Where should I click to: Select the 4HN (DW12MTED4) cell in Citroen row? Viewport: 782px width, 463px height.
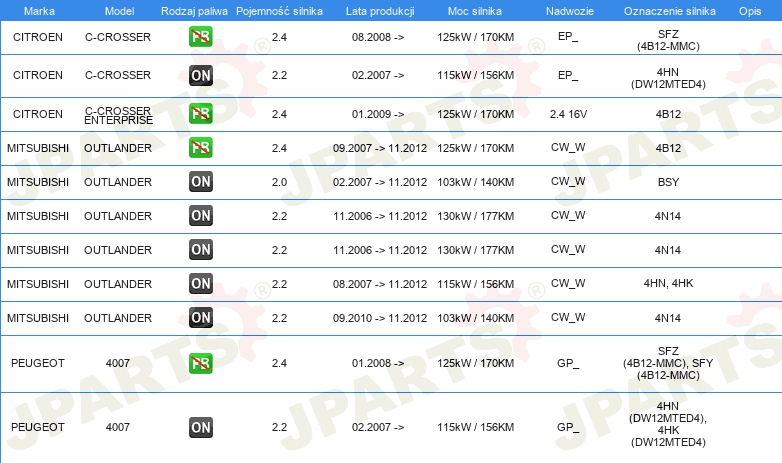tap(668, 78)
